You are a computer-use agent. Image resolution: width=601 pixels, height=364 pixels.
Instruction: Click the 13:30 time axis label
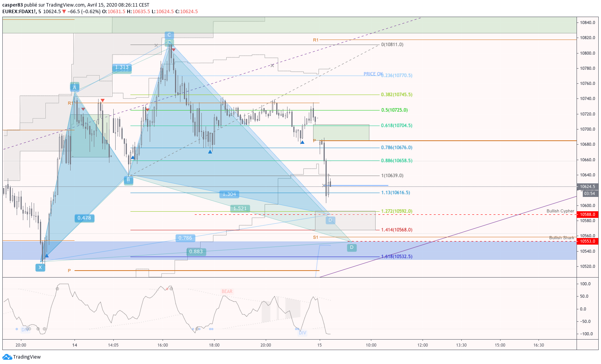point(461,345)
